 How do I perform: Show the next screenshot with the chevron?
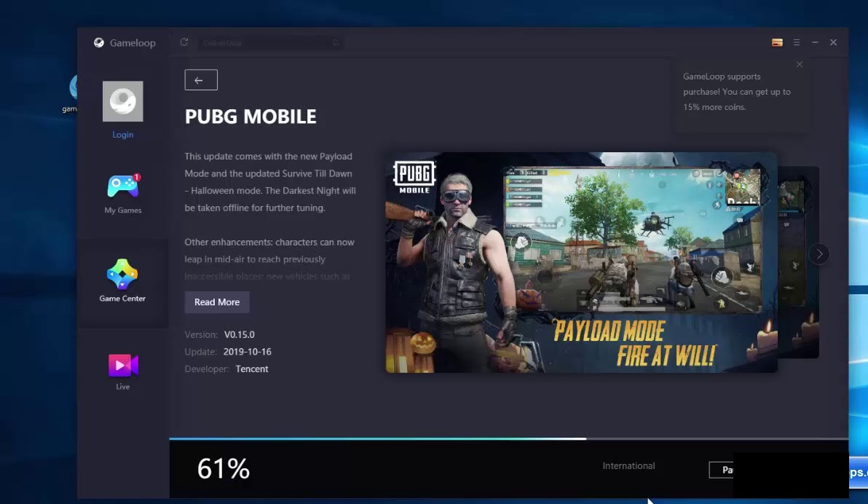819,254
